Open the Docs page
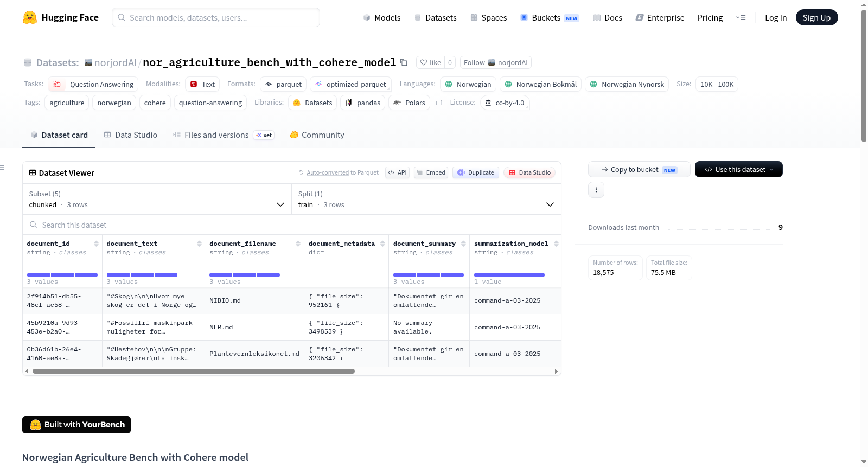868x467 pixels. [608, 17]
